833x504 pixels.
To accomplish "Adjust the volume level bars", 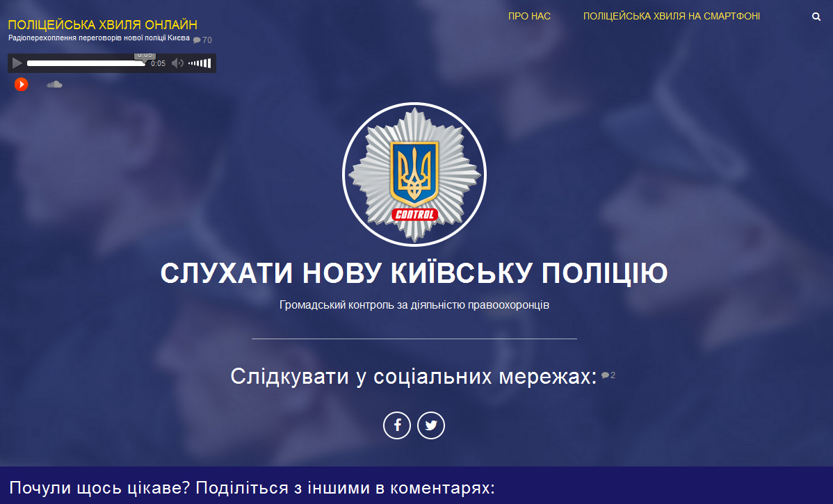I will click(x=200, y=63).
